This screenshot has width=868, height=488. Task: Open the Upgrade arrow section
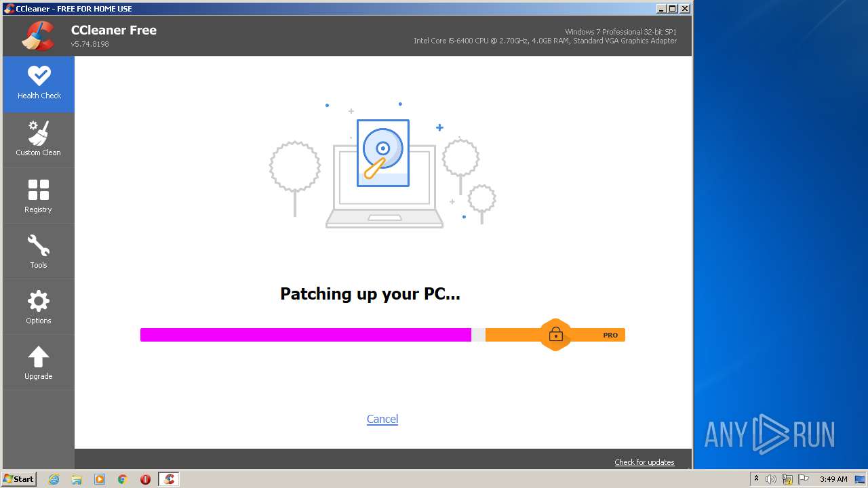coord(39,363)
